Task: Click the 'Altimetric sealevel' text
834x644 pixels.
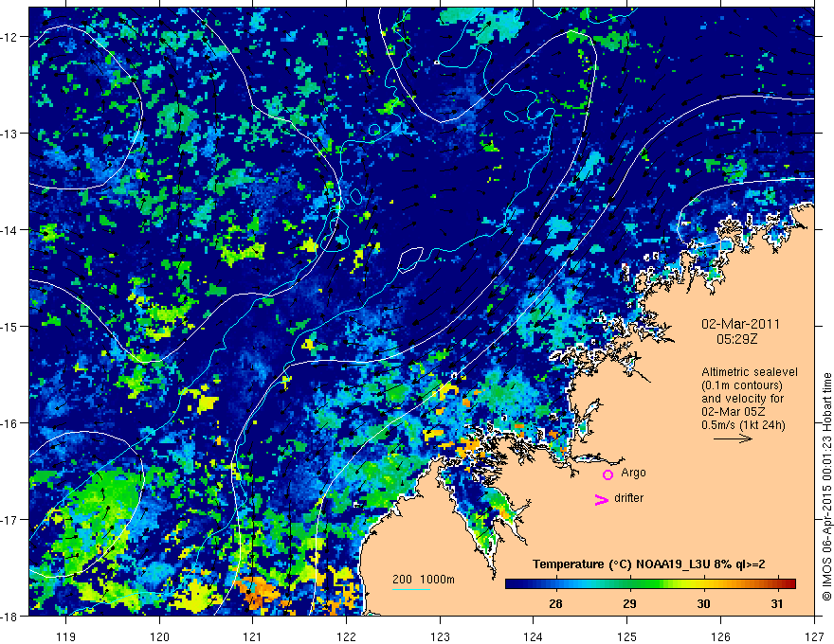Action: [750, 372]
